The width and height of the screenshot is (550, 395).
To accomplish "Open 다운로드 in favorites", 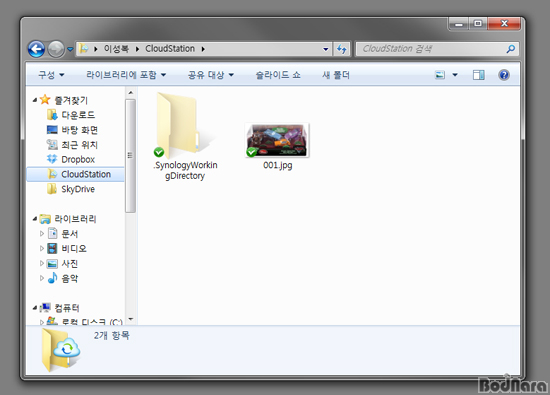I will pyautogui.click(x=78, y=115).
